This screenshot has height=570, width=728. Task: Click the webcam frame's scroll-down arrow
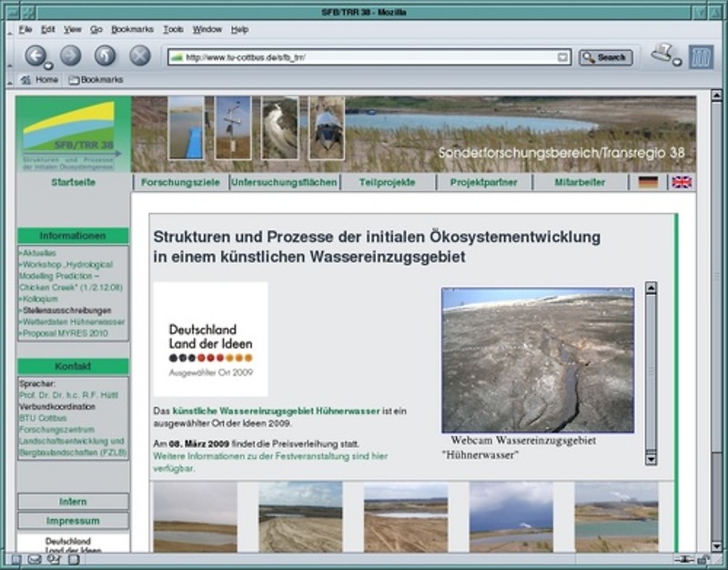(651, 460)
